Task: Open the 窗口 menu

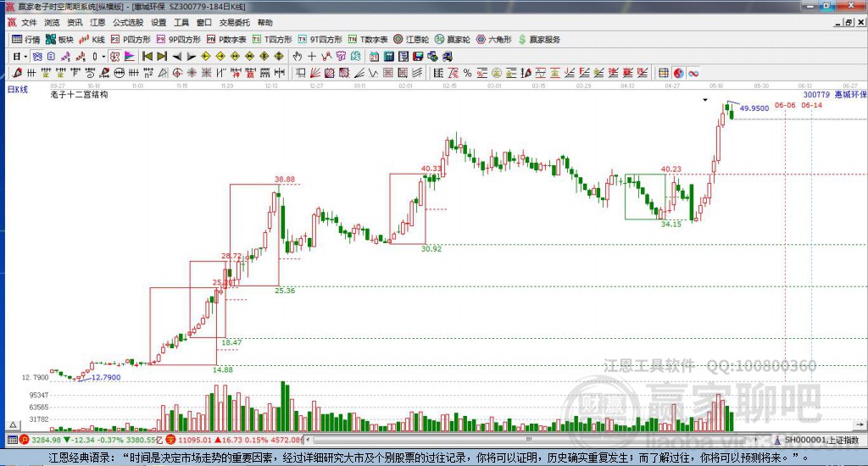Action: coord(204,23)
